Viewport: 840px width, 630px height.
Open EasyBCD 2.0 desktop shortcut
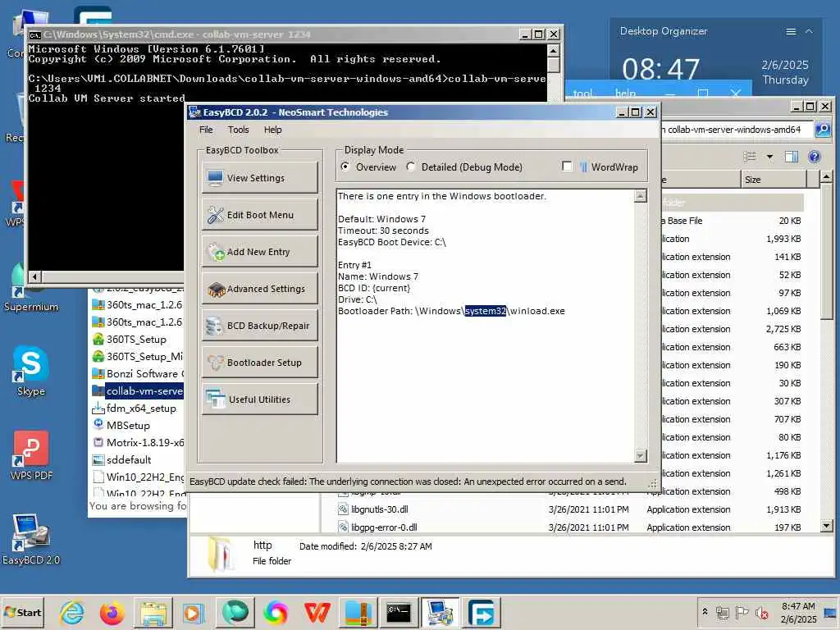(x=30, y=540)
